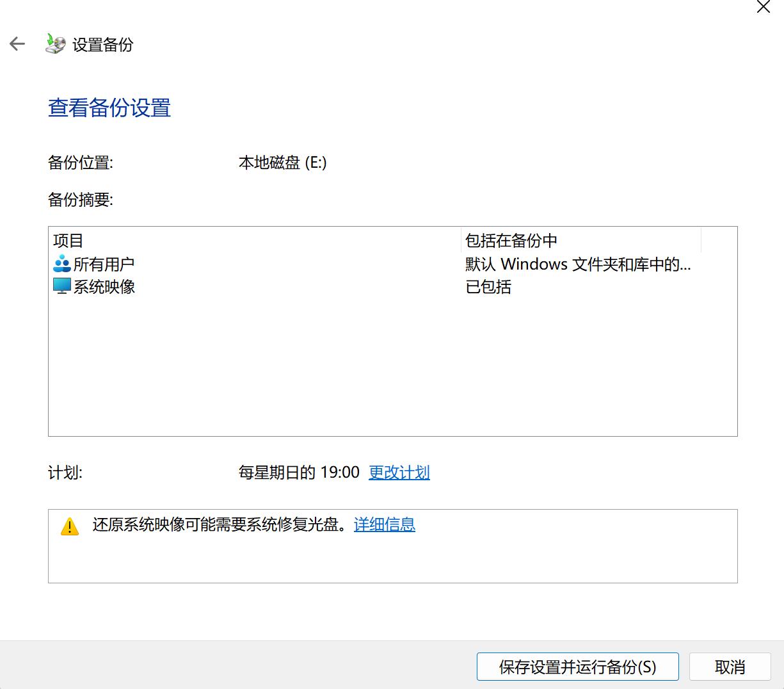Click the 备份摘要: label

pos(81,200)
